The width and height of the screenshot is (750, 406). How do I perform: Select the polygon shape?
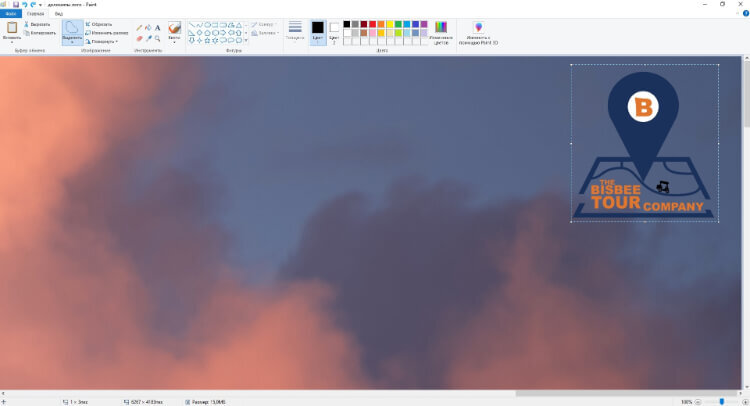(231, 25)
